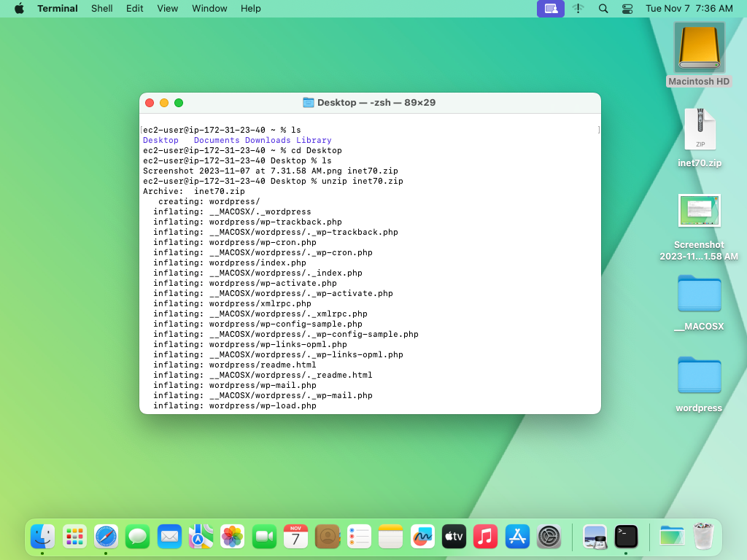Open the Window menu

pyautogui.click(x=209, y=9)
